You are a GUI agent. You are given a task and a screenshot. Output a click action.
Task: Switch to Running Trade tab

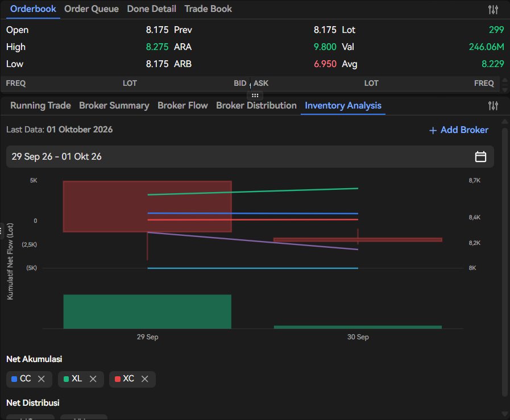click(40, 105)
